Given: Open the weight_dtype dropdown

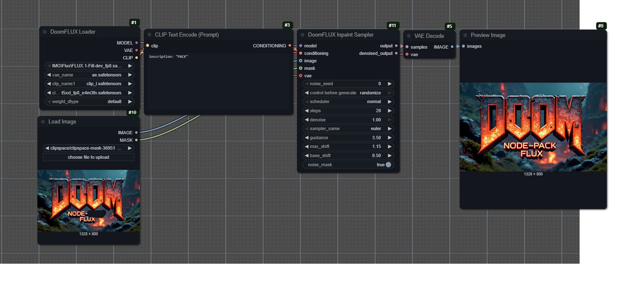Looking at the screenshot, I should click(89, 101).
